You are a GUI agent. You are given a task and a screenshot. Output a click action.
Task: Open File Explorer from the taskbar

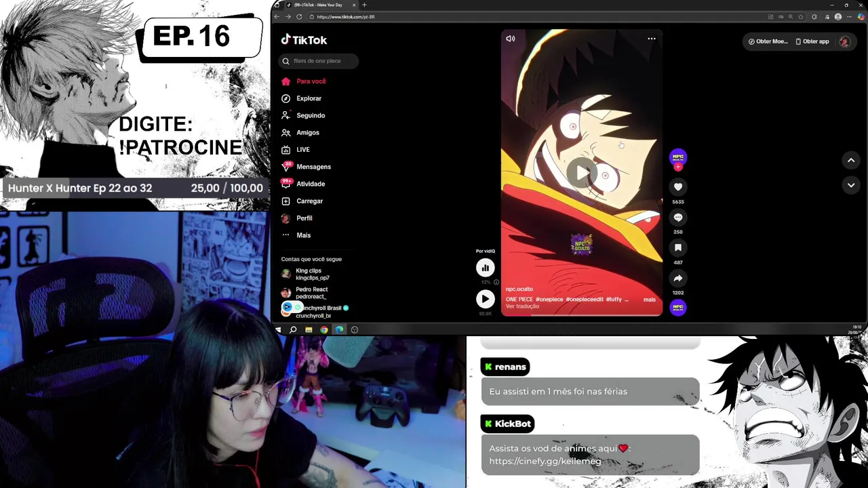pyautogui.click(x=309, y=329)
